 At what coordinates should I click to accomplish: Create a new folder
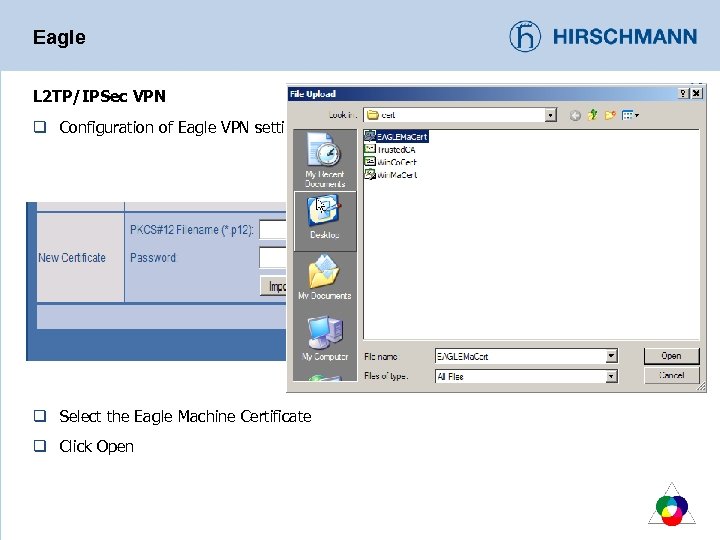(x=610, y=115)
